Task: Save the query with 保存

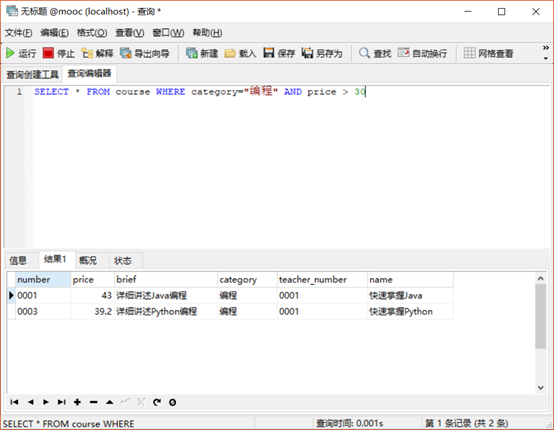Action: [279, 53]
